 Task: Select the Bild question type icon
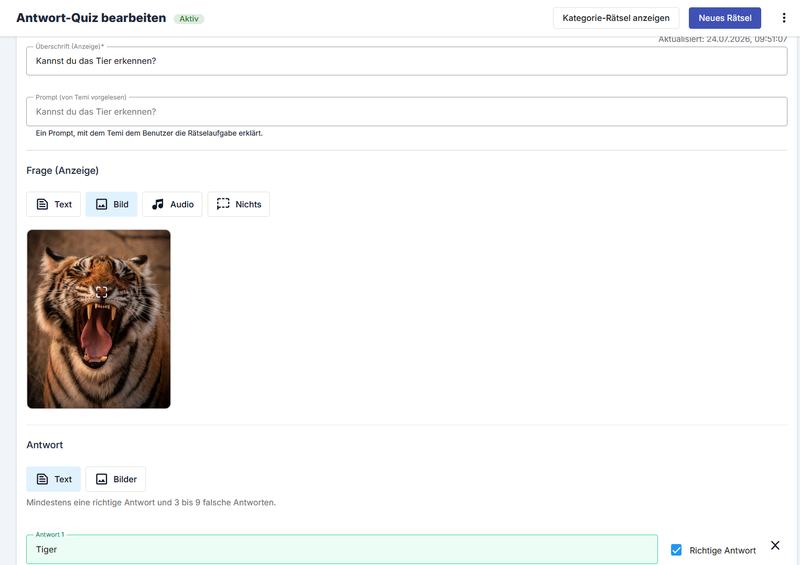pyautogui.click(x=102, y=204)
